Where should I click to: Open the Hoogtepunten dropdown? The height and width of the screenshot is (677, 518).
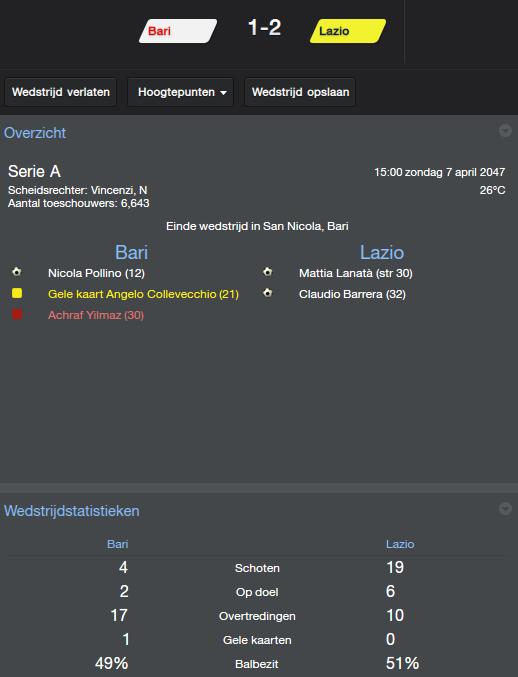[180, 92]
